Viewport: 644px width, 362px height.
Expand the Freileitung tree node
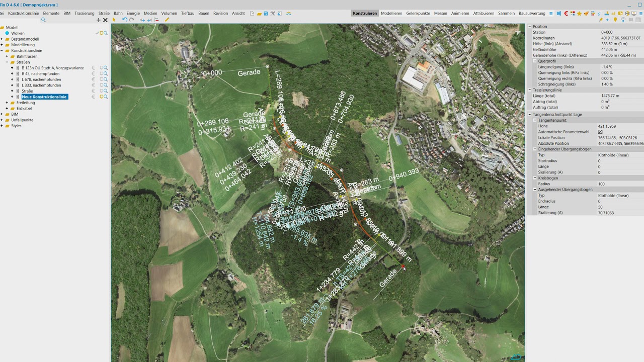coord(7,103)
